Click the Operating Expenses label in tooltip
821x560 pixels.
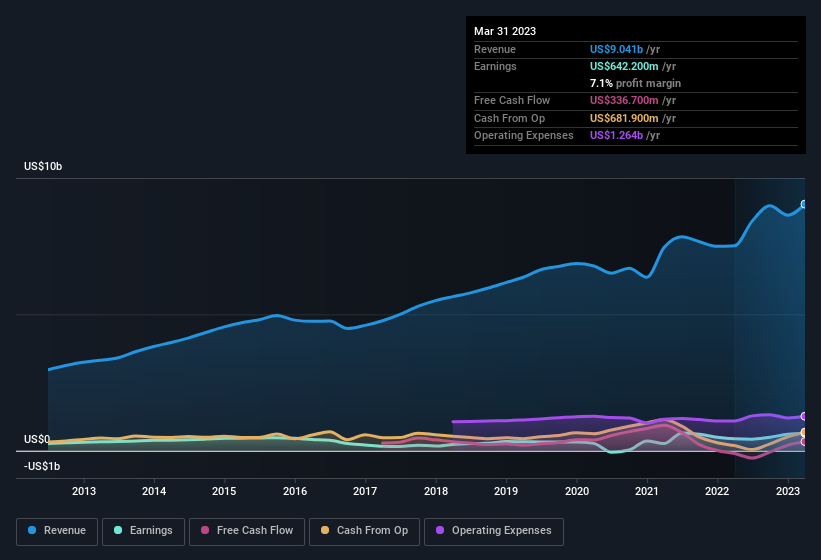524,136
